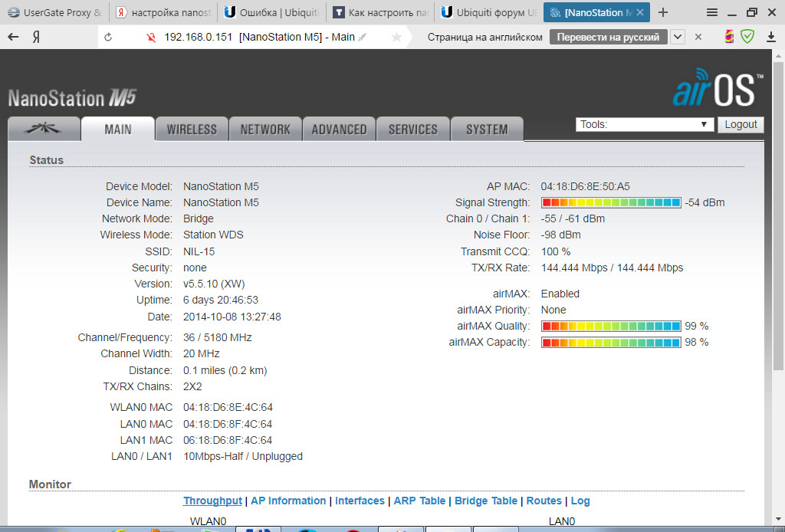Show the Interfaces monitor
Screen dimensions: 785x532
pyautogui.click(x=360, y=501)
